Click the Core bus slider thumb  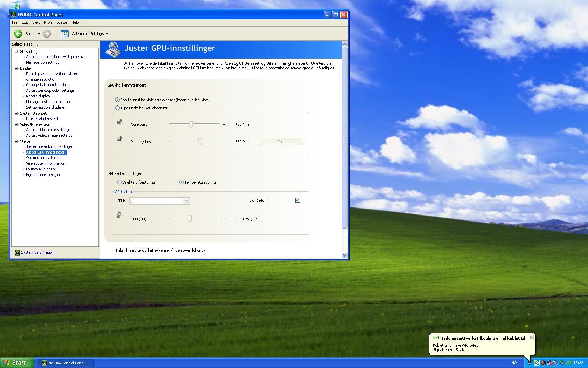coord(191,124)
